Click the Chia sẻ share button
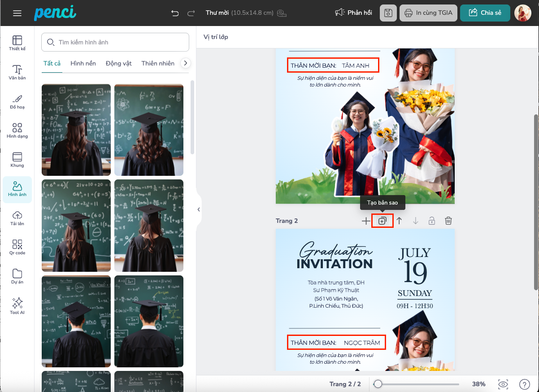Viewport: 539px width, 392px height. tap(485, 13)
